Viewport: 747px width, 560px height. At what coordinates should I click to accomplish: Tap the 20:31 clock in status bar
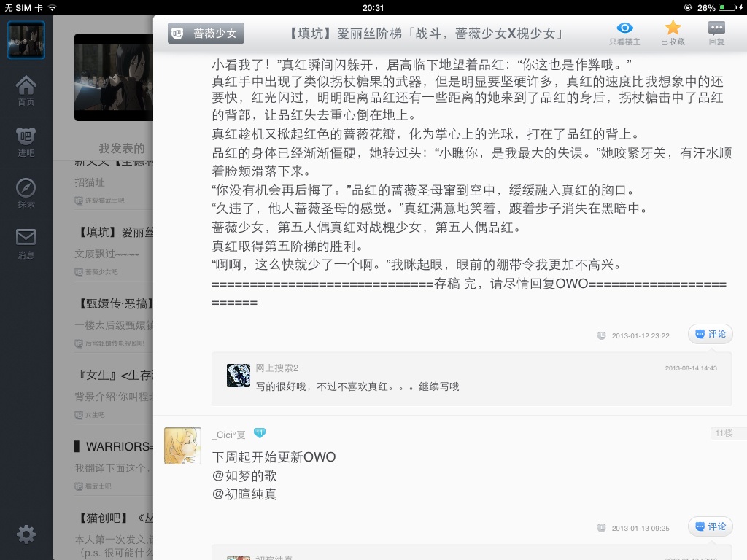(x=373, y=7)
